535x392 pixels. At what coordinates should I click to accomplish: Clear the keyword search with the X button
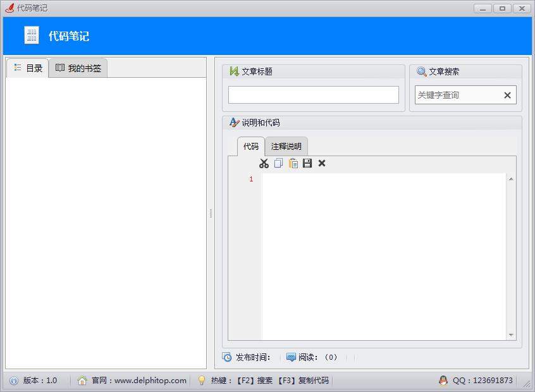pos(507,95)
